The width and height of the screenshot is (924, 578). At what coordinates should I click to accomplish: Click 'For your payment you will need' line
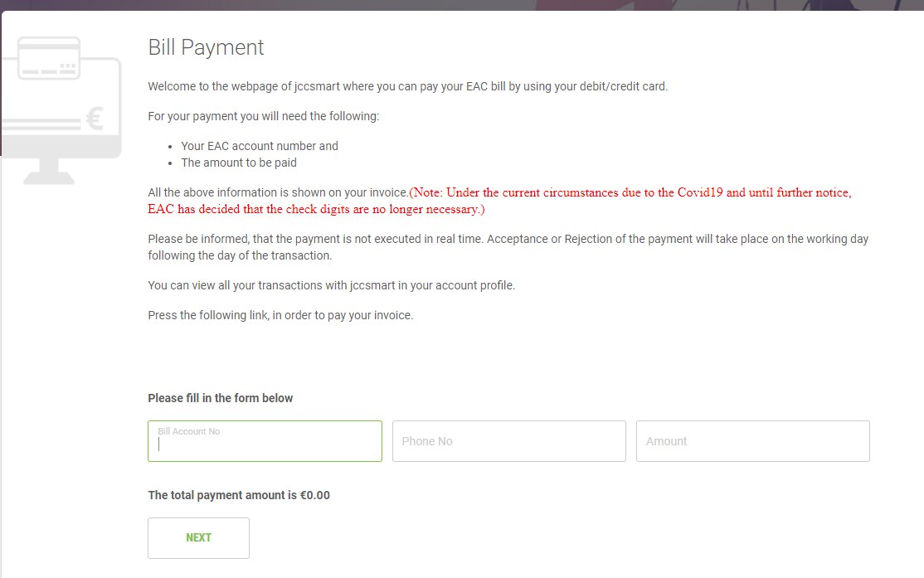pos(263,116)
